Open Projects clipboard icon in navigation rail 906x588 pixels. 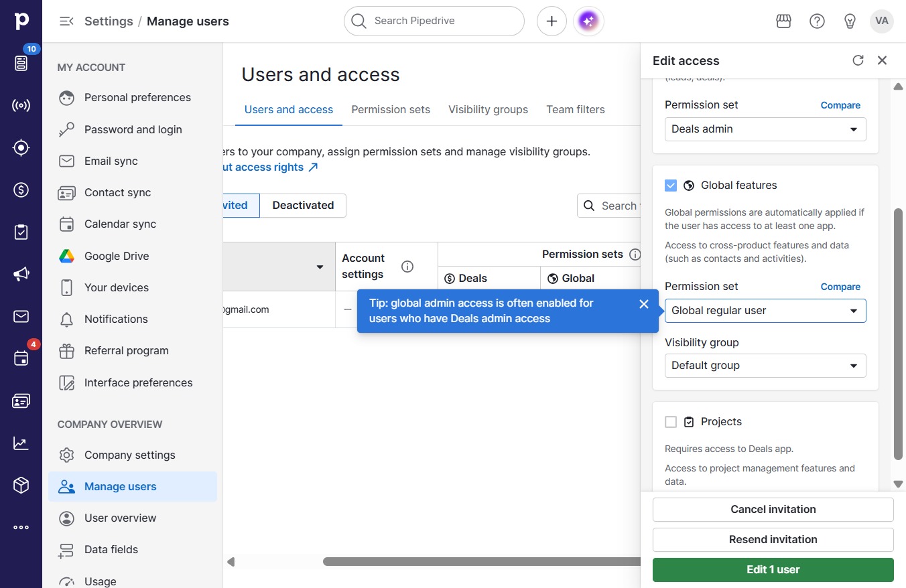(21, 232)
